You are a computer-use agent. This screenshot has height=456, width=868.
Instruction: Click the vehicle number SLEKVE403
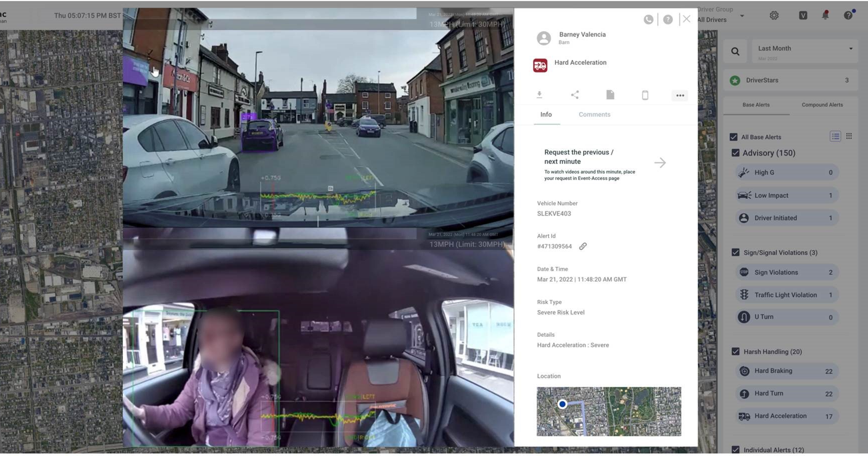pyautogui.click(x=554, y=213)
